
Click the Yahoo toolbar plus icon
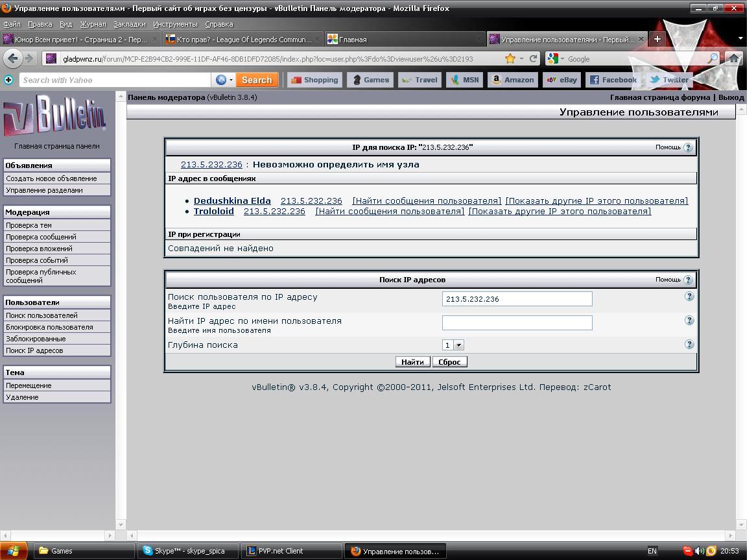coord(8,80)
